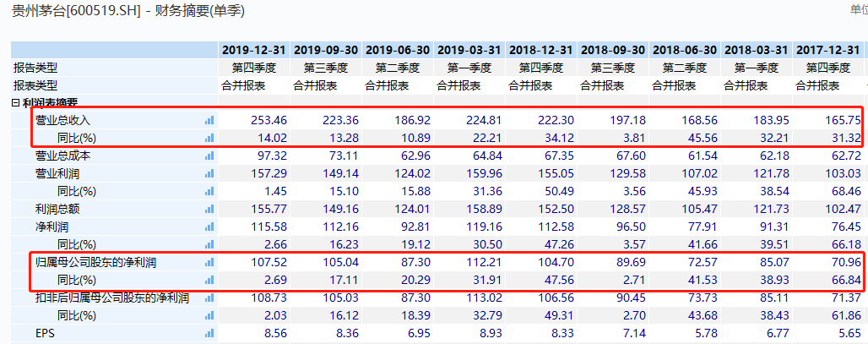Select operating profit growth cell 50.49
The width and height of the screenshot is (868, 344).
pyautogui.click(x=560, y=191)
